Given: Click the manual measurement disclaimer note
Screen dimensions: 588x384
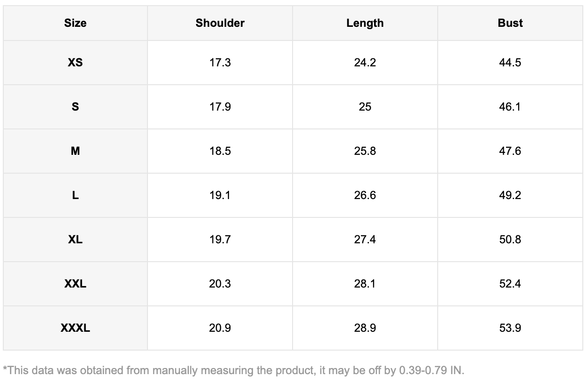Looking at the screenshot, I should click(x=234, y=370).
